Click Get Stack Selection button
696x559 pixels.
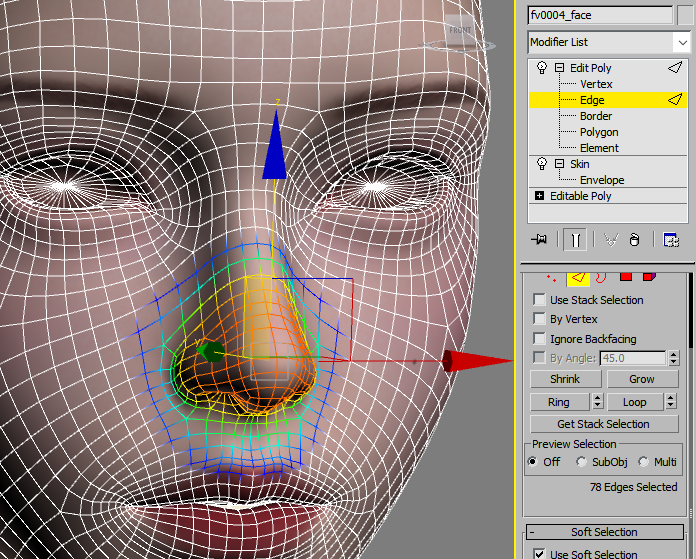point(604,424)
